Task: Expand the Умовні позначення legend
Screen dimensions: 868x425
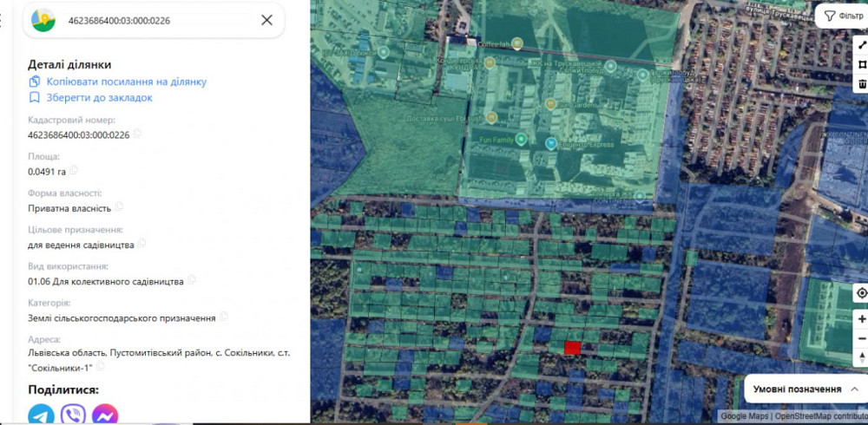Action: [806, 389]
